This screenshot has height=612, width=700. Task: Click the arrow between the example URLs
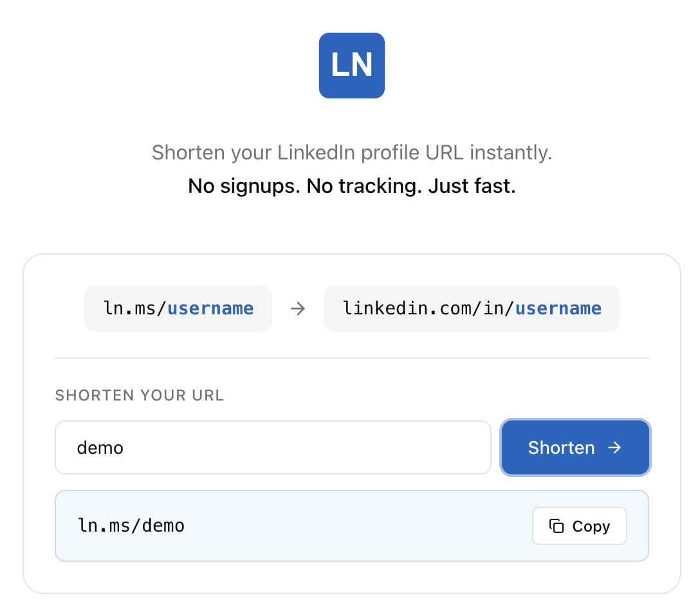pyautogui.click(x=297, y=309)
